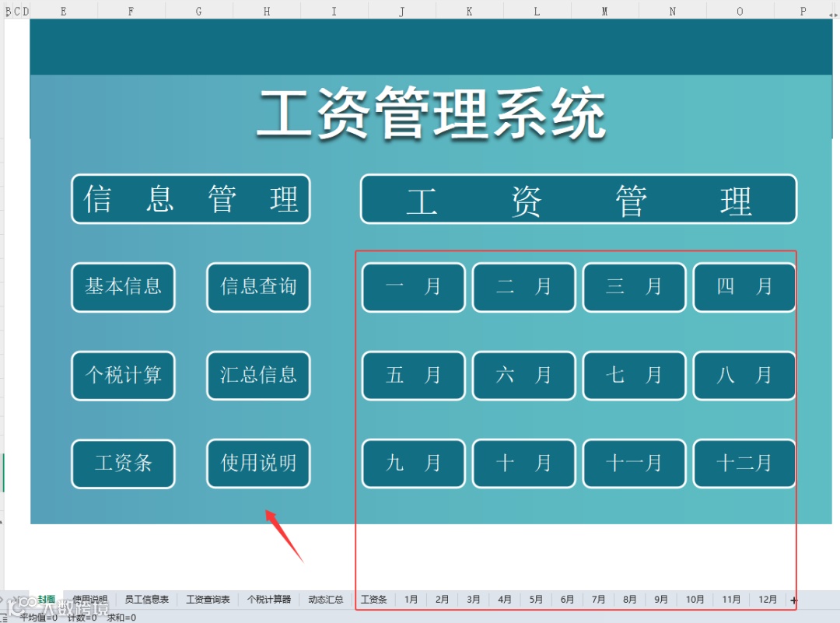Switch to the 封面 sheet tab
The image size is (840, 623).
pyautogui.click(x=47, y=600)
